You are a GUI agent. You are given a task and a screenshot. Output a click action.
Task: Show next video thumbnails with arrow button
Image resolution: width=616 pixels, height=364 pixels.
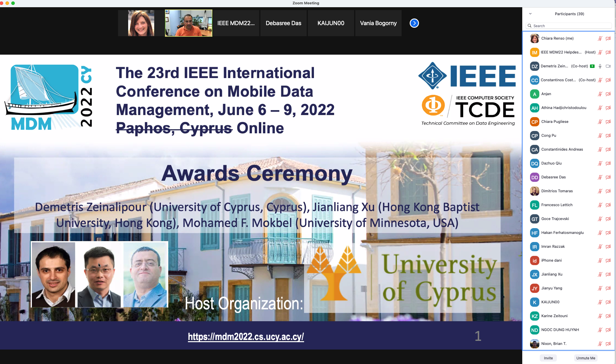pyautogui.click(x=414, y=23)
